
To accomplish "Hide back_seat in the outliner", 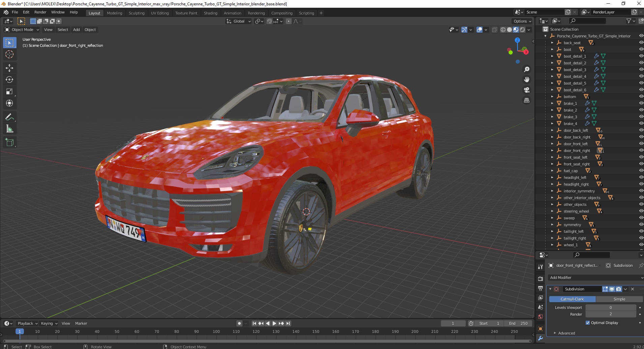I will pyautogui.click(x=641, y=43).
